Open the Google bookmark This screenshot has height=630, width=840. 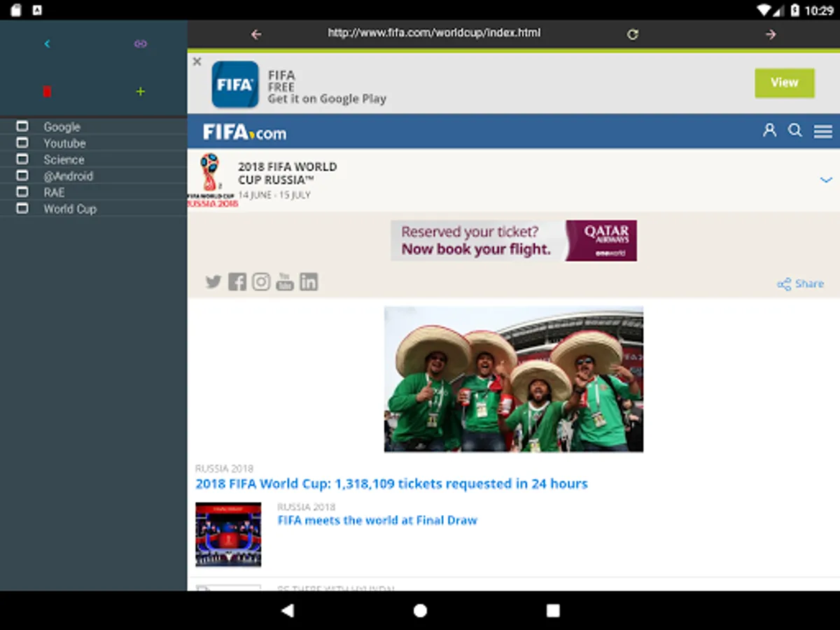(x=62, y=127)
